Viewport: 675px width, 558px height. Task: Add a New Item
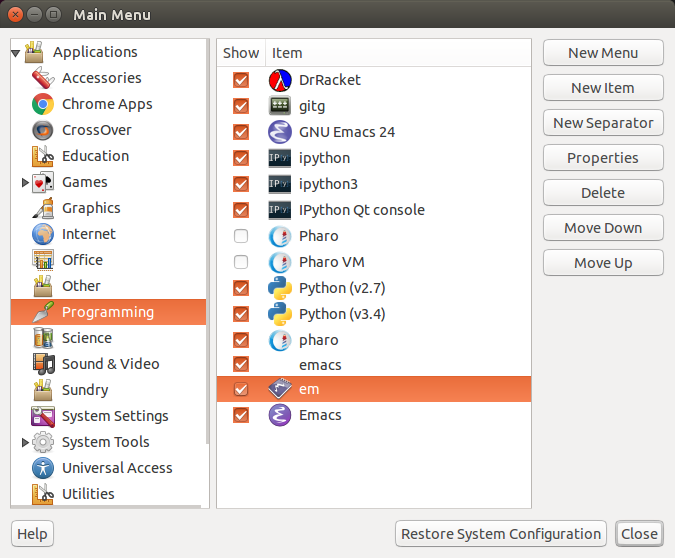pos(603,88)
